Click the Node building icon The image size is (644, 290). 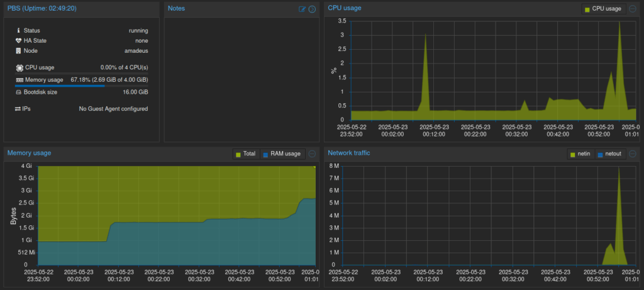[18, 50]
